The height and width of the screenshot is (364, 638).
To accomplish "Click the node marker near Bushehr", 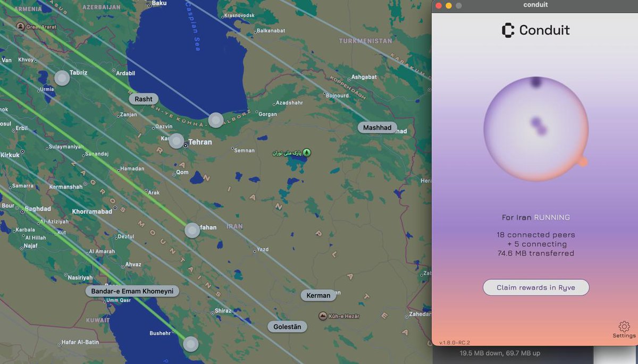I will 190,344.
